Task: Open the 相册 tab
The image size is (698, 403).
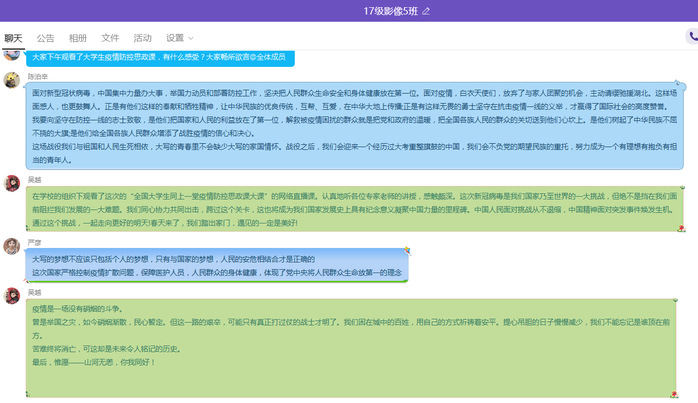Action: click(78, 37)
